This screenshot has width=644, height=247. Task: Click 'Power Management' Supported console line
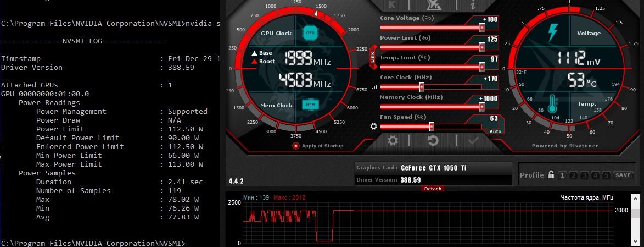(121, 112)
